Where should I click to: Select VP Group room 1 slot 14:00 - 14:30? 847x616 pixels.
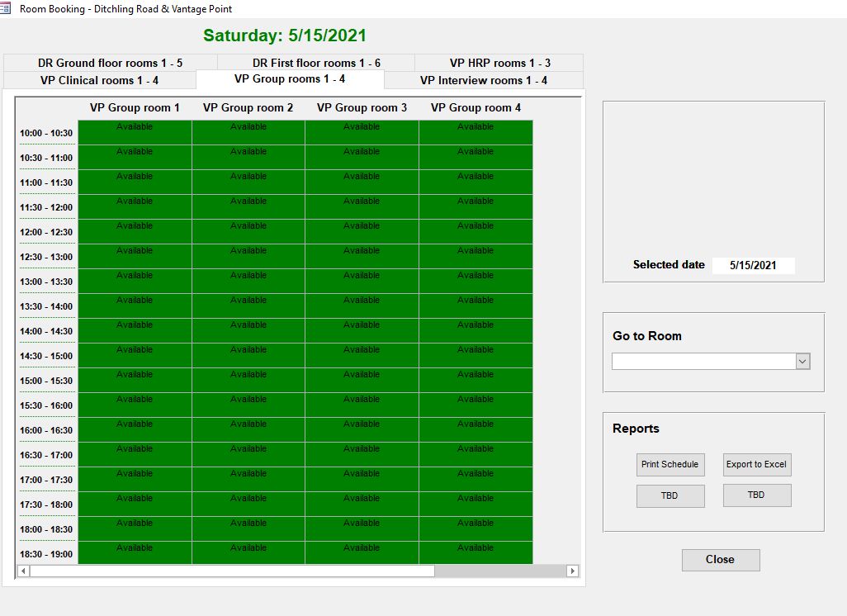click(x=135, y=330)
